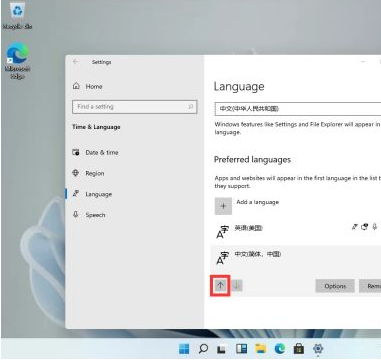Open Task View on the taskbar
Image resolution: width=381 pixels, height=361 pixels.
click(x=221, y=349)
